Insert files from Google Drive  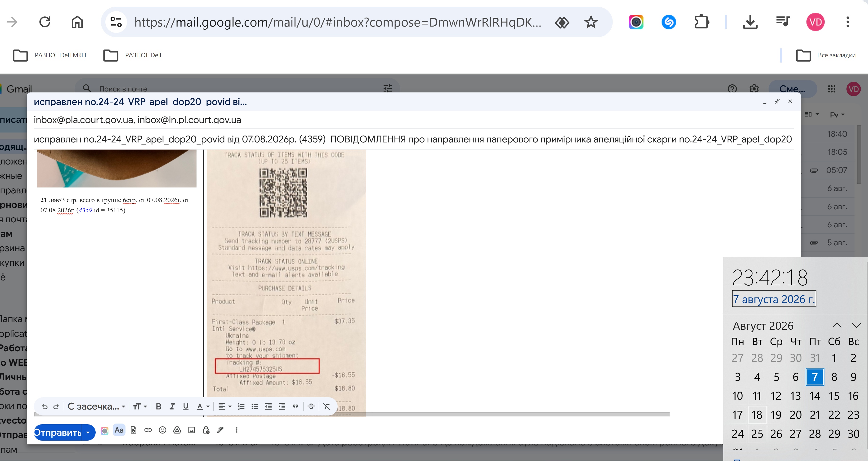coord(177,430)
